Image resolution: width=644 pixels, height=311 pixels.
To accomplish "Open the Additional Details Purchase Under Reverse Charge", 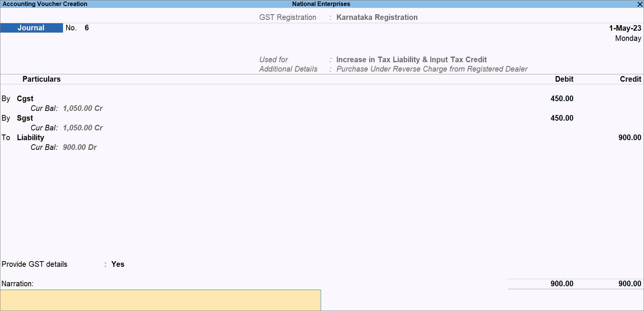I will (431, 69).
